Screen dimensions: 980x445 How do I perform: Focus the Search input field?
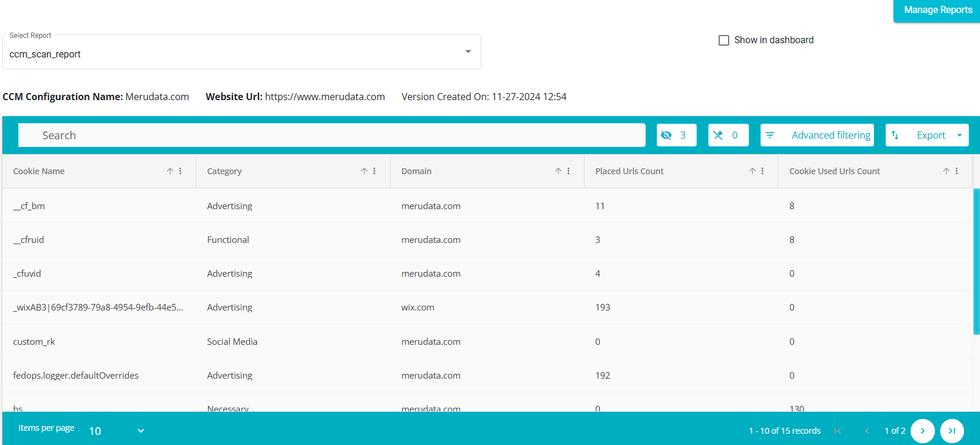click(332, 135)
